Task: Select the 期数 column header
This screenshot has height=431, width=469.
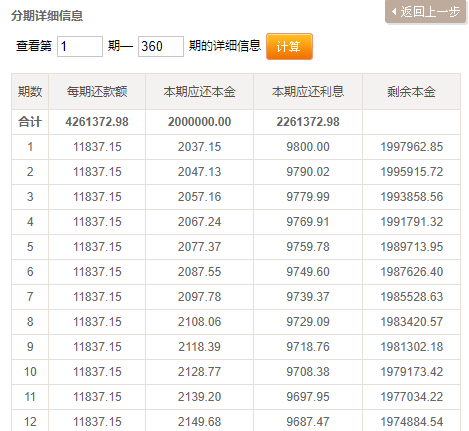Action: (30, 92)
